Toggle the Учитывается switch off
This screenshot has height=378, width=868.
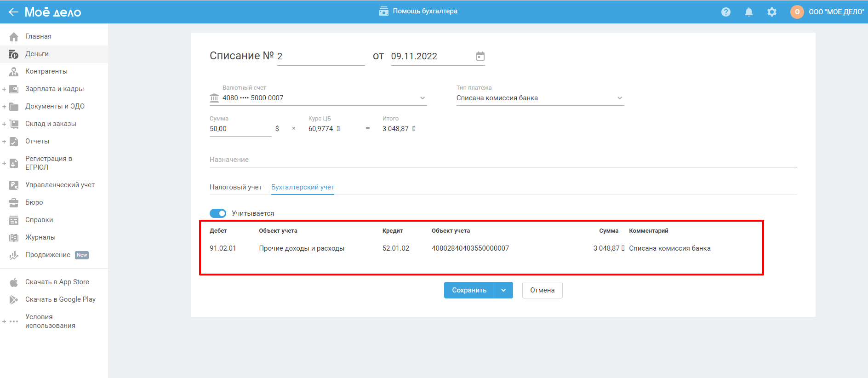pos(218,213)
